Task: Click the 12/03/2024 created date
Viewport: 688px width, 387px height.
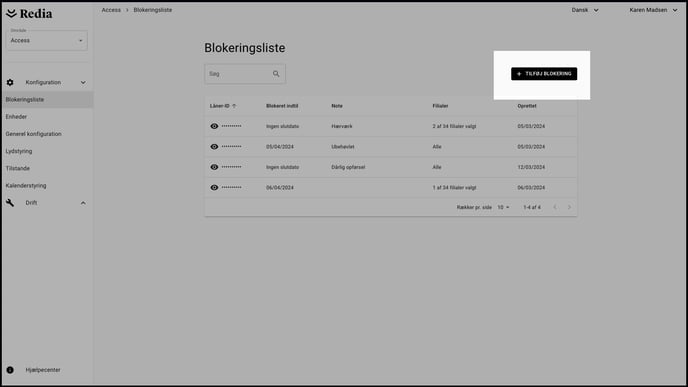Action: [x=531, y=167]
